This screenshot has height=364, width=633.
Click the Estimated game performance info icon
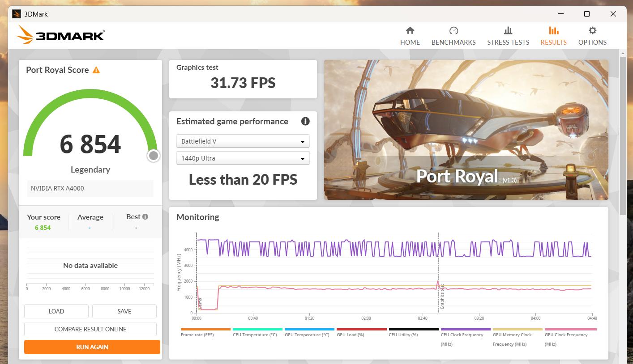coord(305,121)
